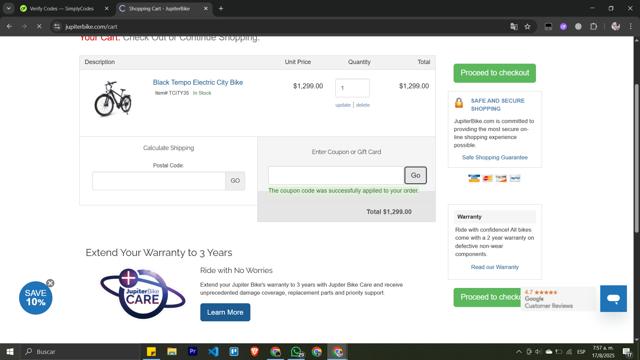Open the Black Tempo Electric City Bike link
This screenshot has height=360, width=640.
pyautogui.click(x=198, y=82)
